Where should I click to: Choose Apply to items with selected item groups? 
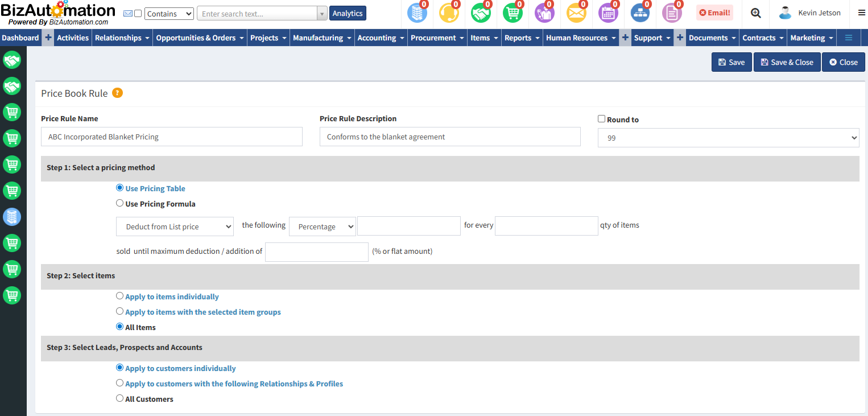point(119,311)
